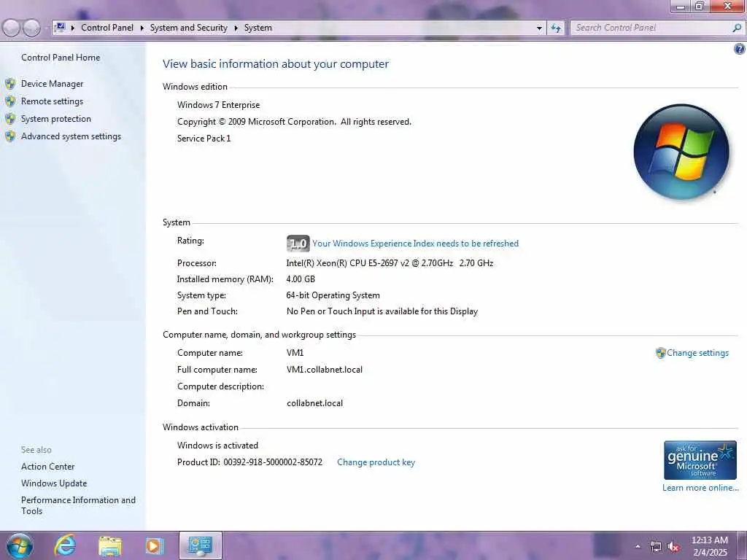Expand arrow after System and Security breadcrumb
This screenshot has width=747, height=560.
(x=236, y=28)
